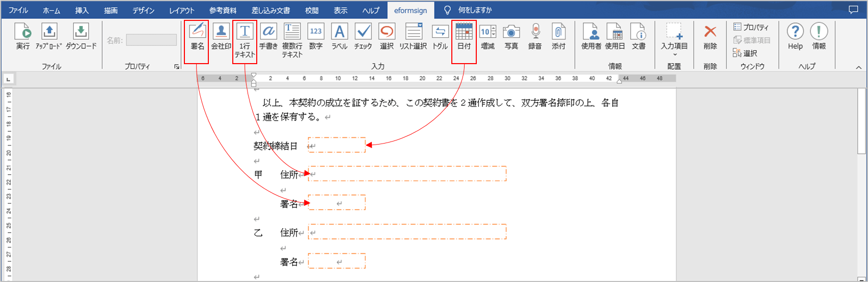Screen dimensions: 868x282
Task: Click the first-line indent marker on ruler
Action: click(254, 75)
